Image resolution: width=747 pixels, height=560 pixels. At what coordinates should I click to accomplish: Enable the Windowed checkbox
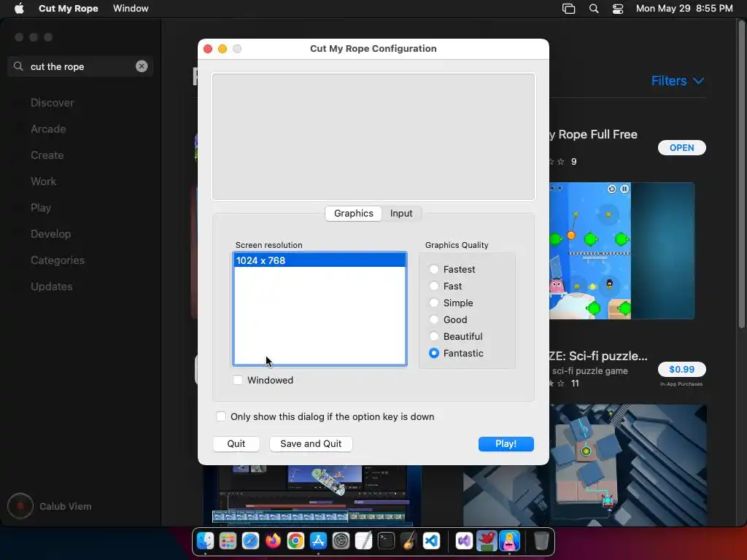(x=238, y=380)
